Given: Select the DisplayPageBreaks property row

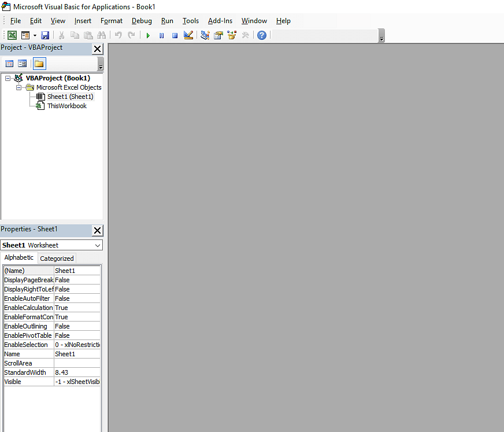Looking at the screenshot, I should point(52,280).
